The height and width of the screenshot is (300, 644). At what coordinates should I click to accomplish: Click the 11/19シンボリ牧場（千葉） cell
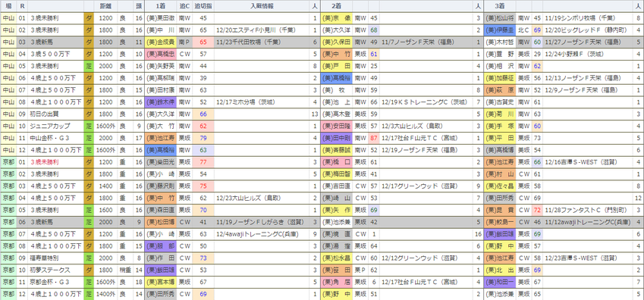(589, 18)
